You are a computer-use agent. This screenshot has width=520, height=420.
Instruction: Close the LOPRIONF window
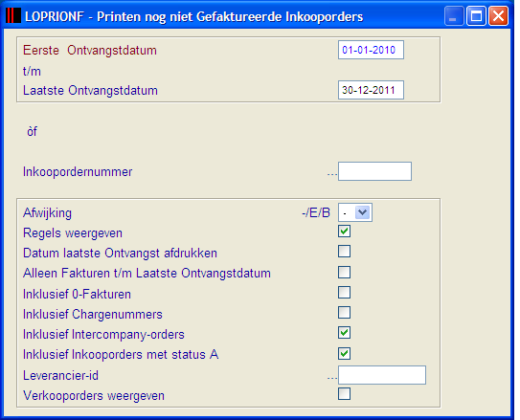pyautogui.click(x=498, y=16)
